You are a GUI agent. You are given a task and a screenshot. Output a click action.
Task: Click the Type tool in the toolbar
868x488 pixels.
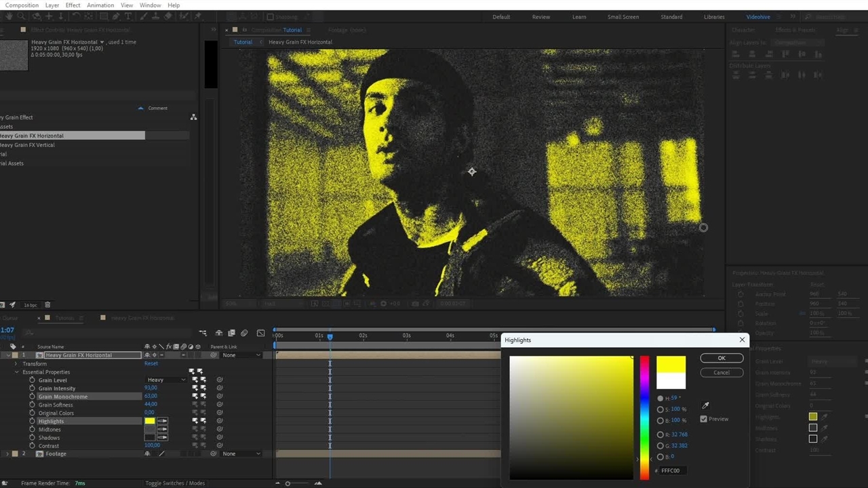(128, 16)
